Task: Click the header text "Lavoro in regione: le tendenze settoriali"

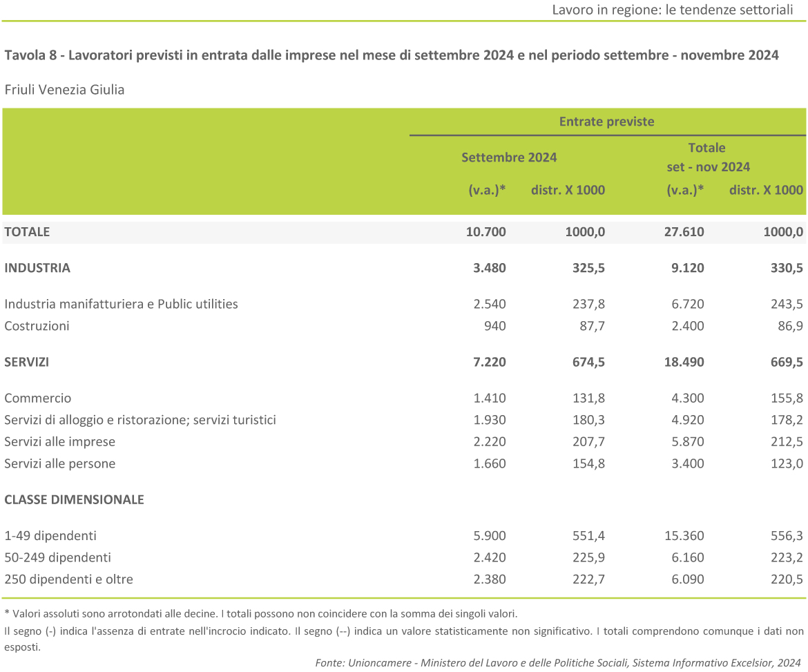Action: (x=673, y=10)
